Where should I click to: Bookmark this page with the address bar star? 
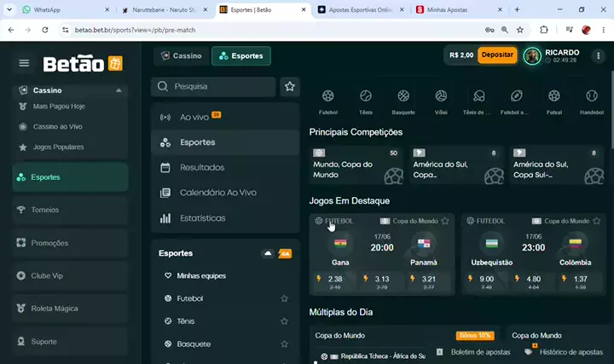[520, 30]
